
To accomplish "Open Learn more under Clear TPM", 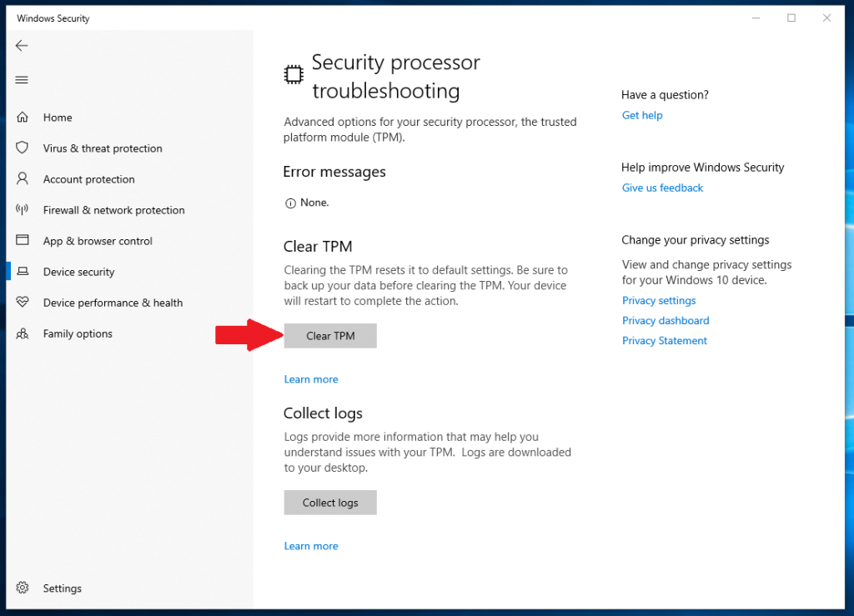I will tap(311, 379).
